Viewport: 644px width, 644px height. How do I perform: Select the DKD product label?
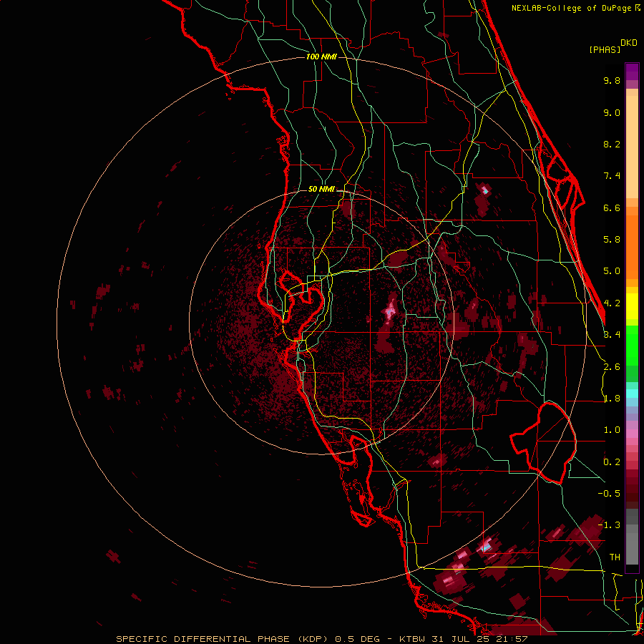[x=629, y=43]
